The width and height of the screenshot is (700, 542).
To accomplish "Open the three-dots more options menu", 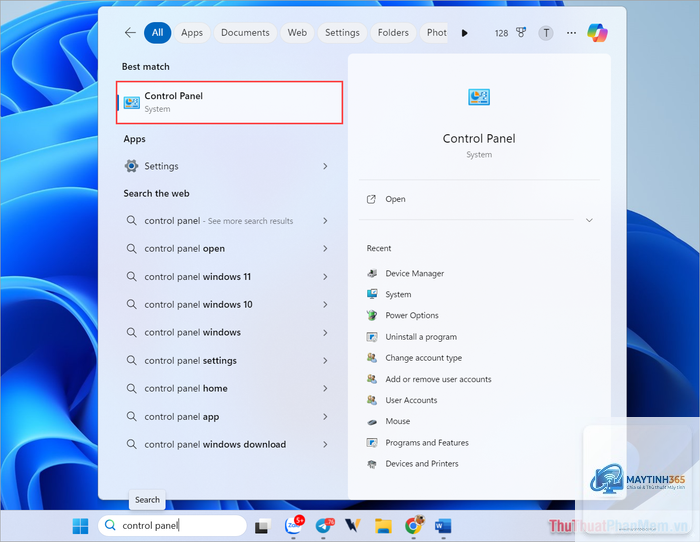I will (571, 33).
